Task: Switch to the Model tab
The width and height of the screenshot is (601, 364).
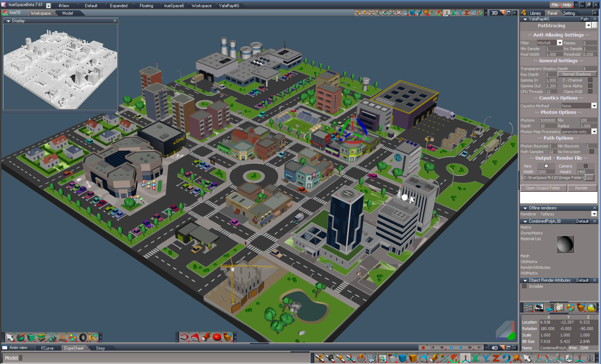Action: [67, 13]
